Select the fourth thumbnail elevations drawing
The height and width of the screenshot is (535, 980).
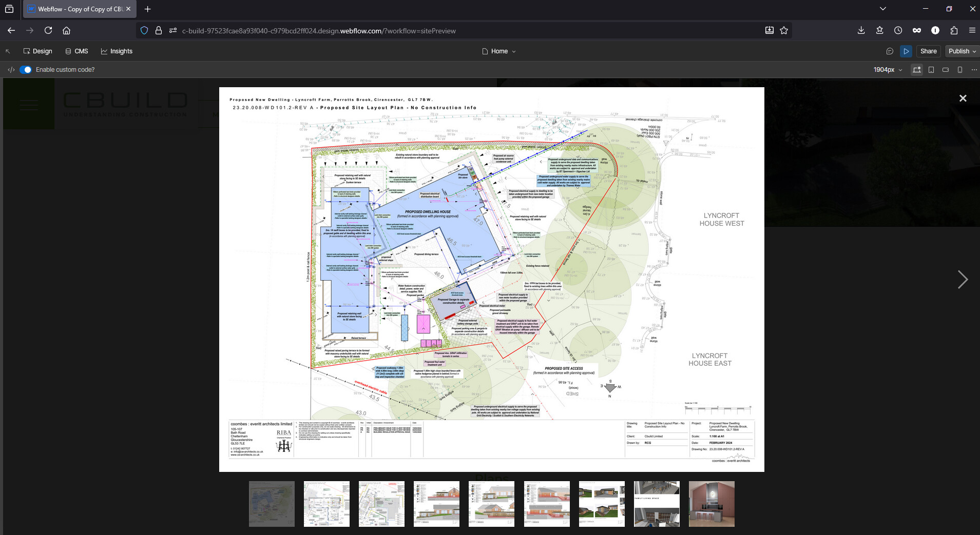436,504
